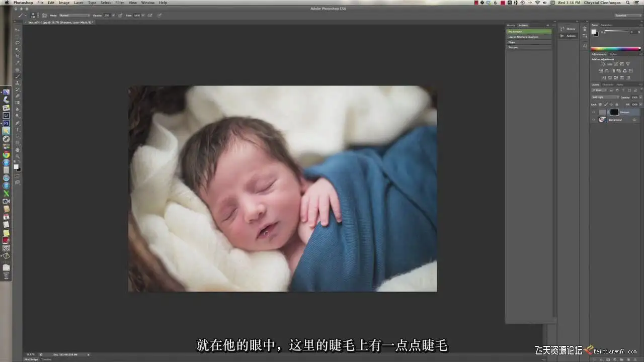Click the Photoshop icon in the Dock
Image resolution: width=644 pixels, height=362 pixels.
point(6,123)
